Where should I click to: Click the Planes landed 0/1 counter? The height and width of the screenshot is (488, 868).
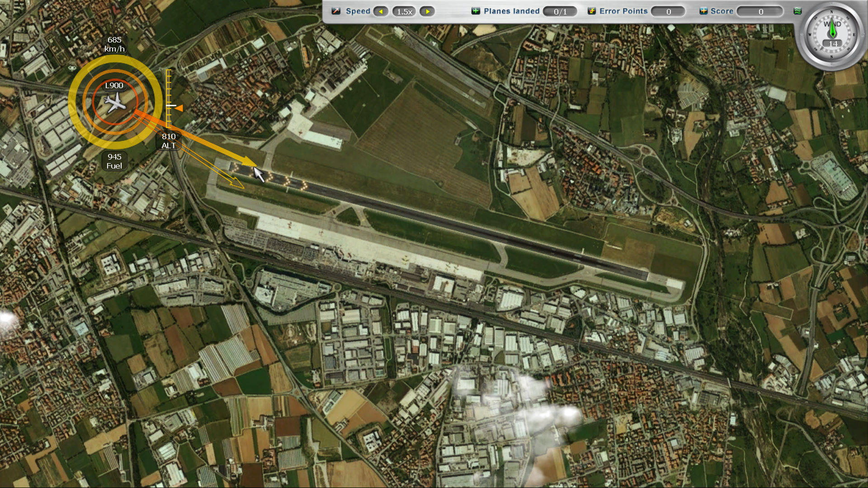tap(560, 11)
